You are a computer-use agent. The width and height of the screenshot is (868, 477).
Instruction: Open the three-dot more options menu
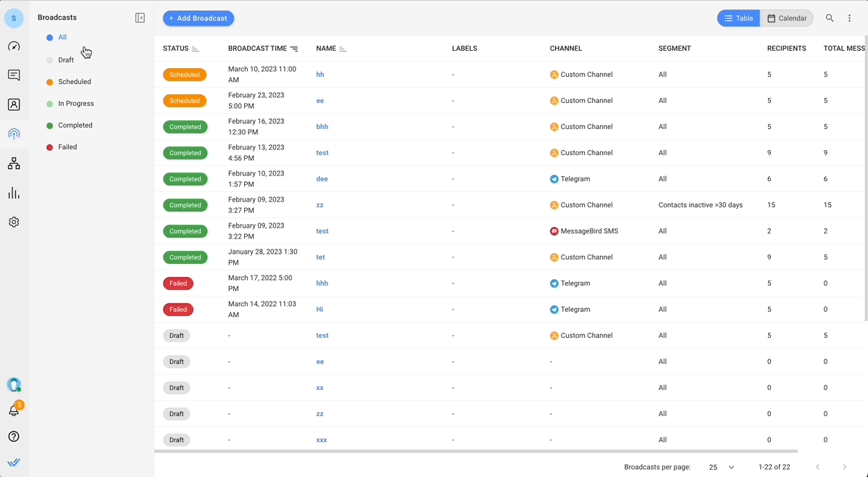tap(850, 18)
